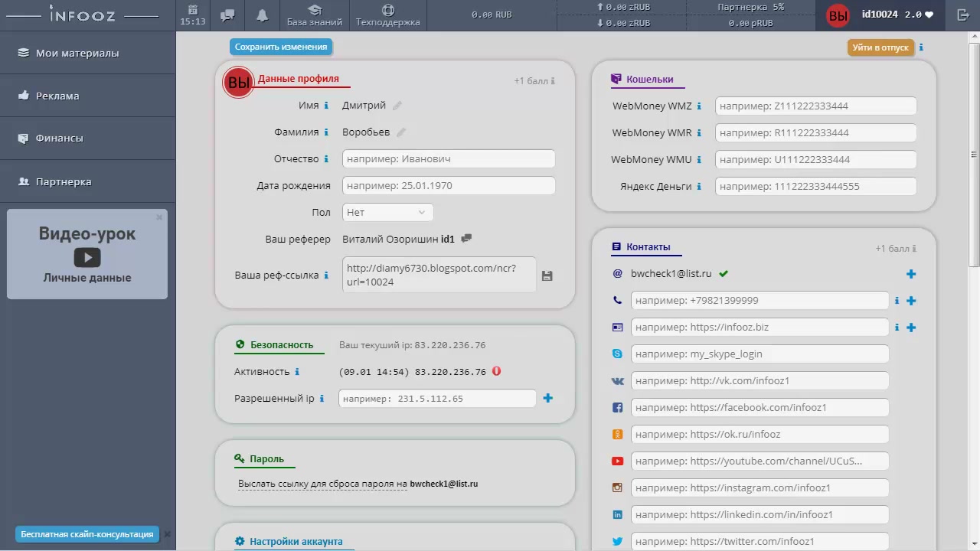Viewport: 980px width, 551px height.
Task: Open the messages chat icon in top bar
Action: click(227, 15)
